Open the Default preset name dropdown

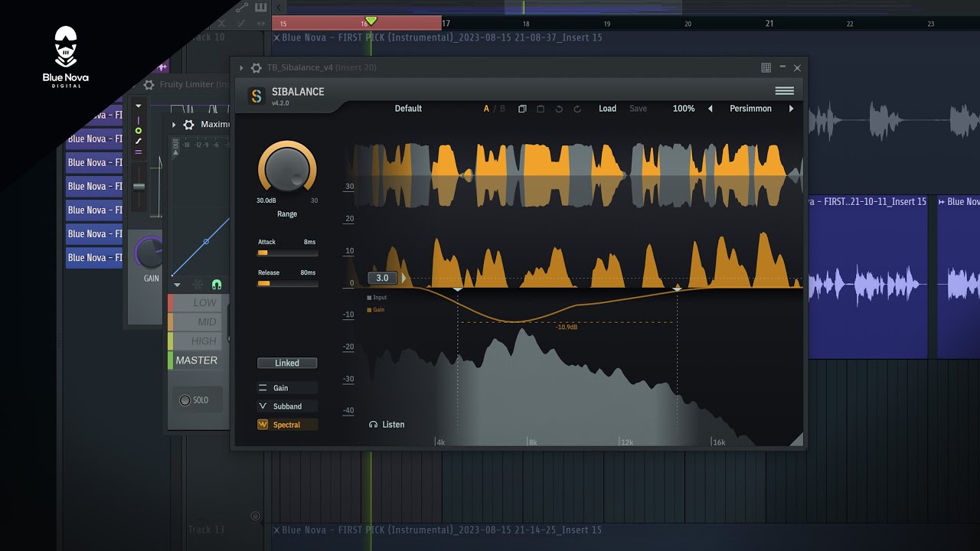408,109
